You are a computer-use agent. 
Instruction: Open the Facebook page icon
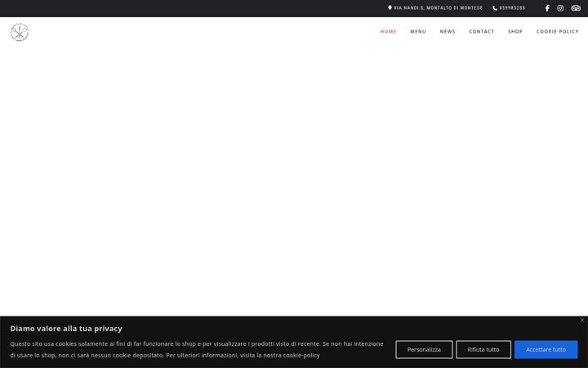click(x=547, y=8)
